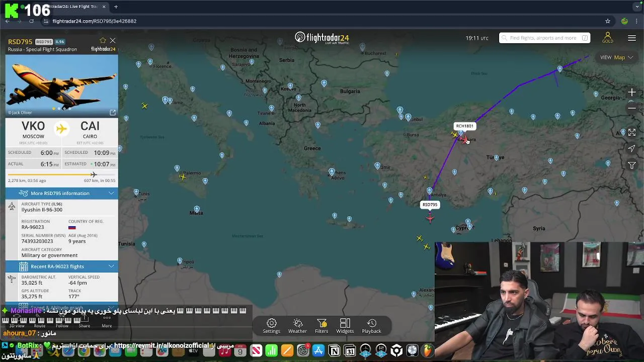Click the flightradar24 logo
The image size is (644, 362).
pos(322,38)
